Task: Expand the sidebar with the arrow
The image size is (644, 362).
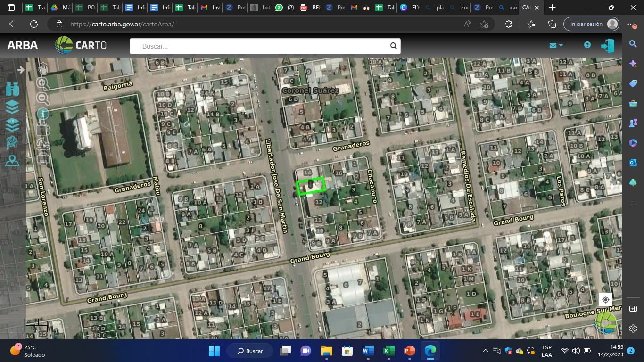Action: 21,70
